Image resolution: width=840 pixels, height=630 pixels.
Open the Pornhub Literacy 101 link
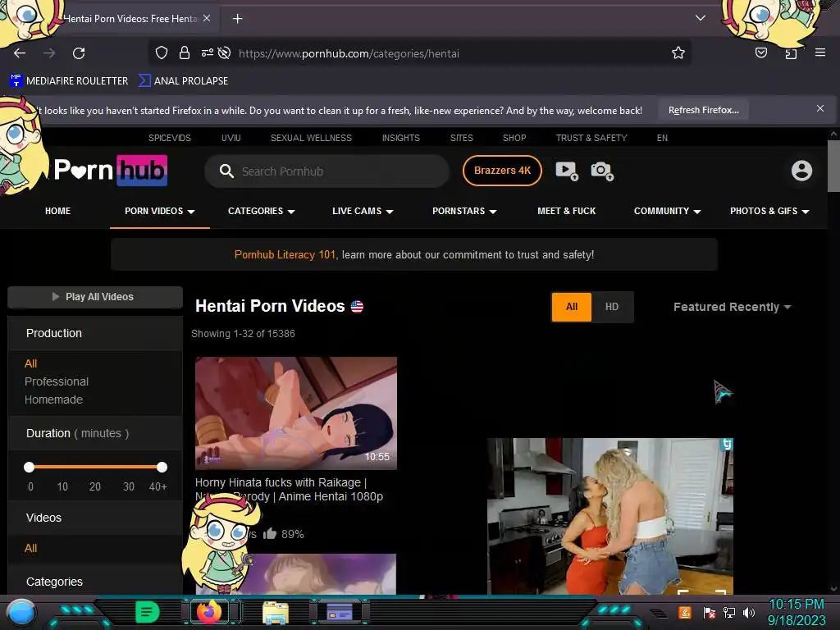click(285, 255)
